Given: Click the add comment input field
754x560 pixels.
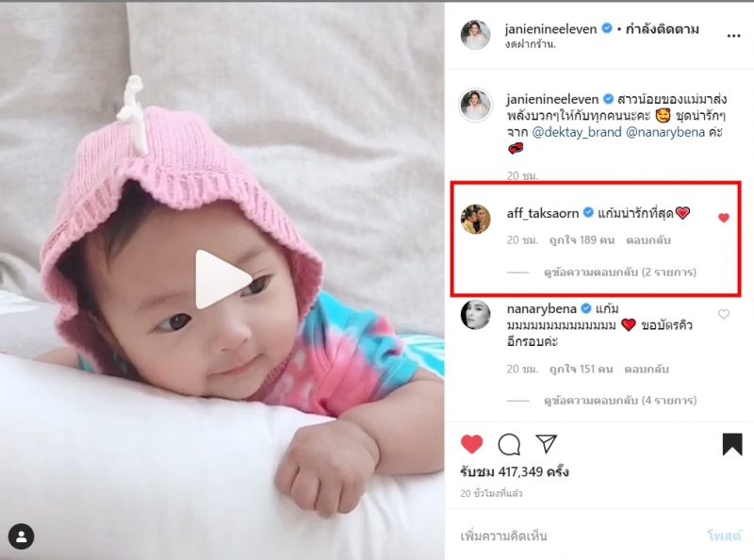Looking at the screenshot, I should coord(577,535).
